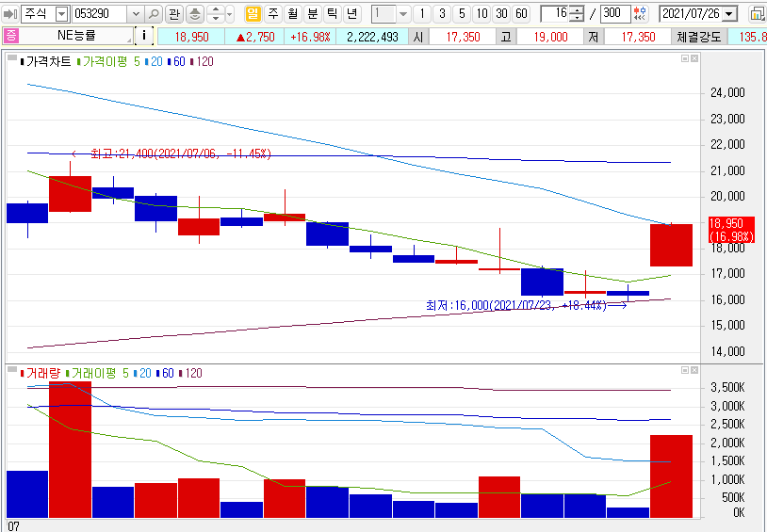767x532 pixels.
Task: Select the 분 minute period button
Action: pos(312,14)
